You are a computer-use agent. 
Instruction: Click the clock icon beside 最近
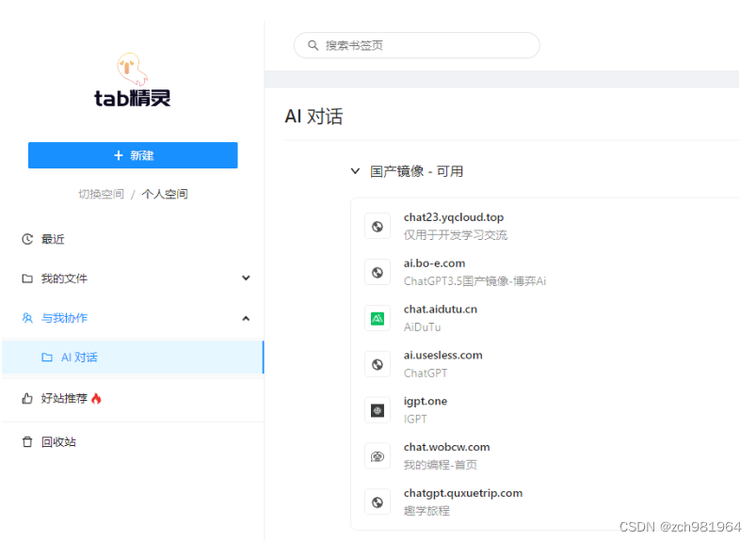(x=27, y=239)
